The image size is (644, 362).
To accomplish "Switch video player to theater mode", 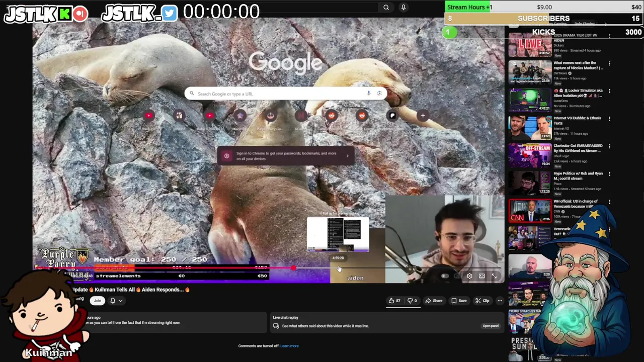I will click(481, 276).
